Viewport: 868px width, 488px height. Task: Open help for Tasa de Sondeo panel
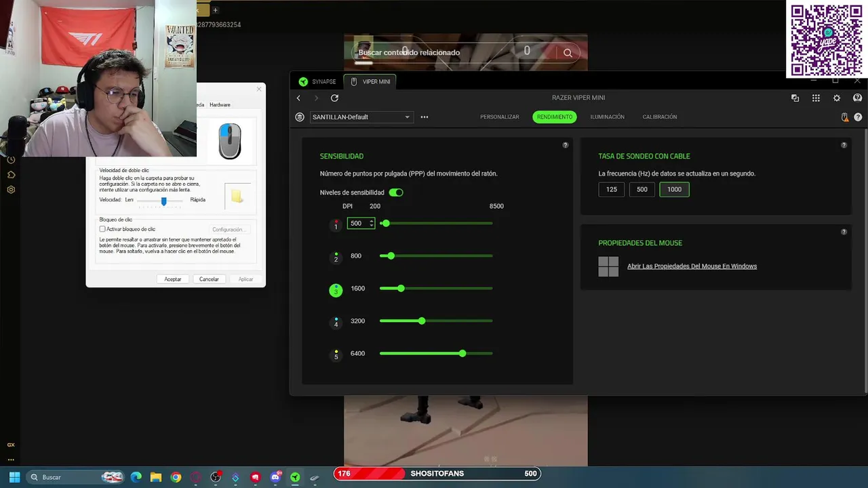[x=844, y=145]
